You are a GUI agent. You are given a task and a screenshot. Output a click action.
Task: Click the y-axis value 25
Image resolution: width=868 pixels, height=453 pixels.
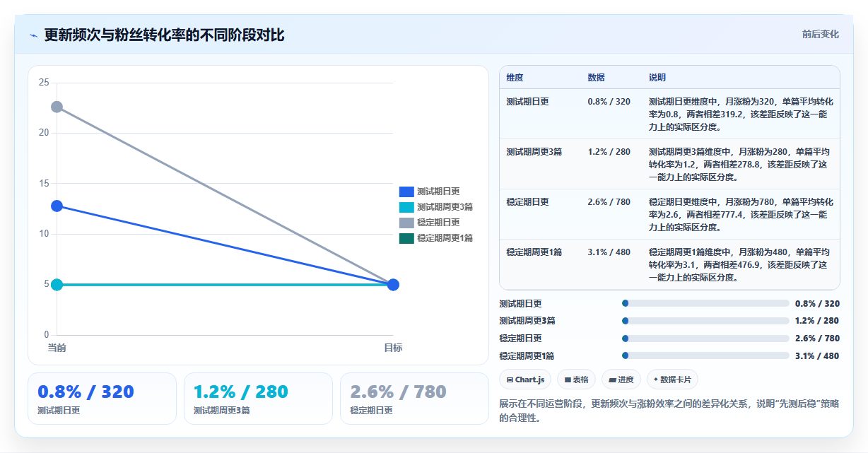pos(44,83)
